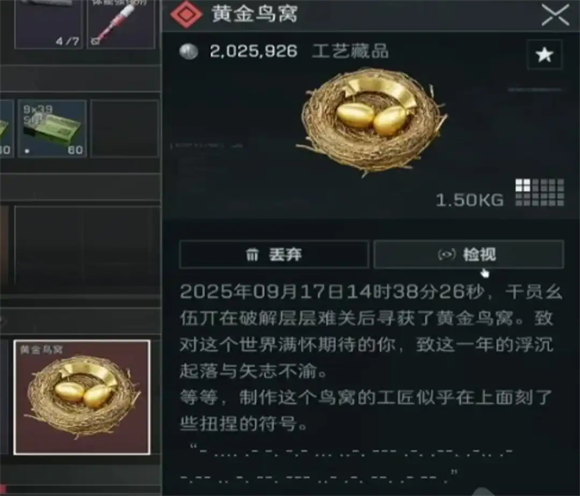The image size is (580, 496).
Task: Select the 黄金鸟窝 inventory thumbnail
Action: (x=82, y=397)
